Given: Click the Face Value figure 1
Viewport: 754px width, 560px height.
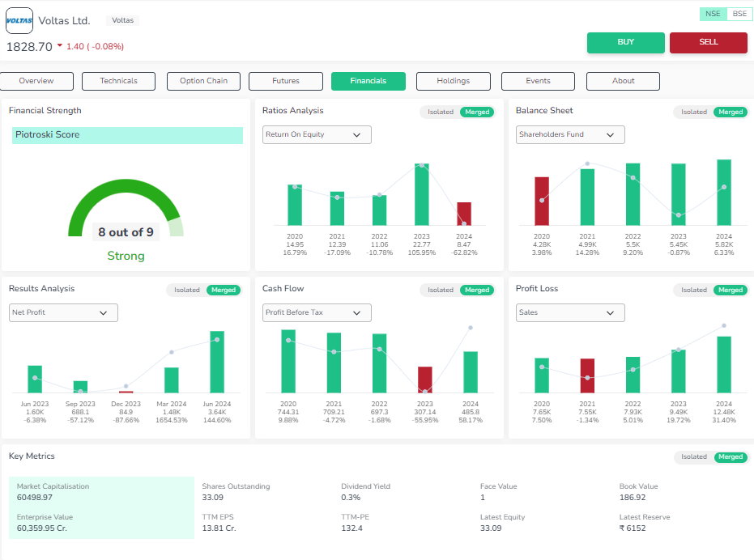Looking at the screenshot, I should (483, 498).
